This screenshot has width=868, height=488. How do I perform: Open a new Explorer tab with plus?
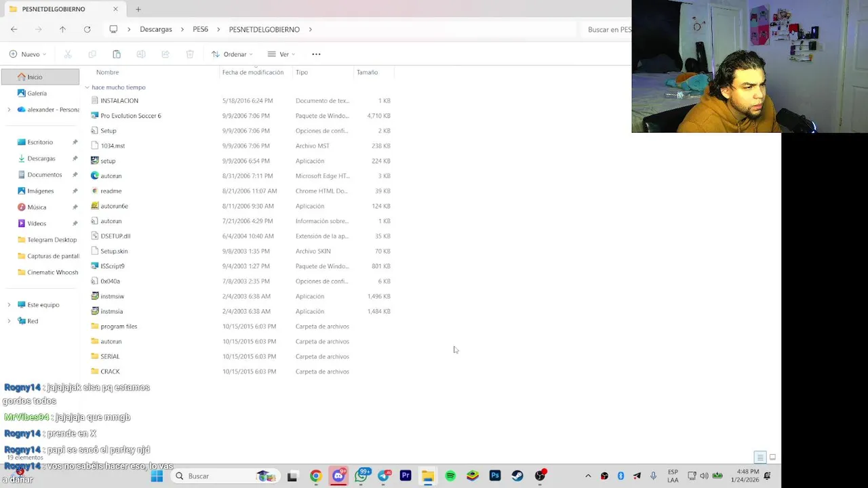point(138,9)
